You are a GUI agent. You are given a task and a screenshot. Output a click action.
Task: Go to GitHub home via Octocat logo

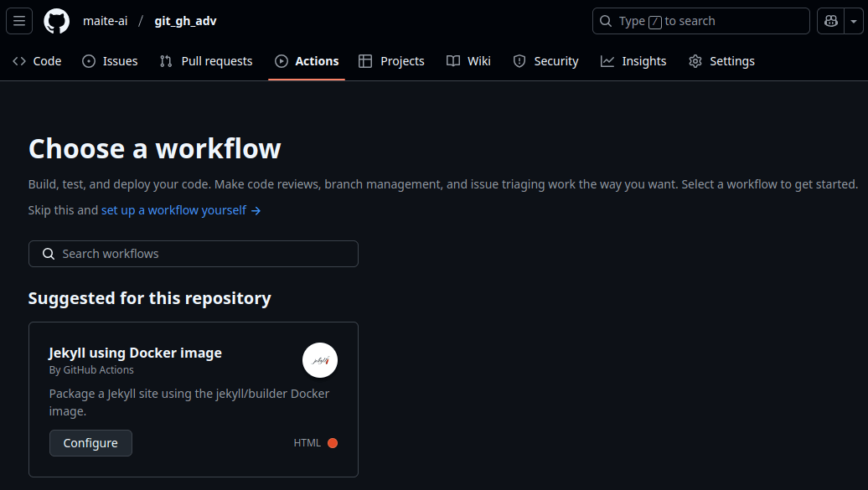coord(56,21)
